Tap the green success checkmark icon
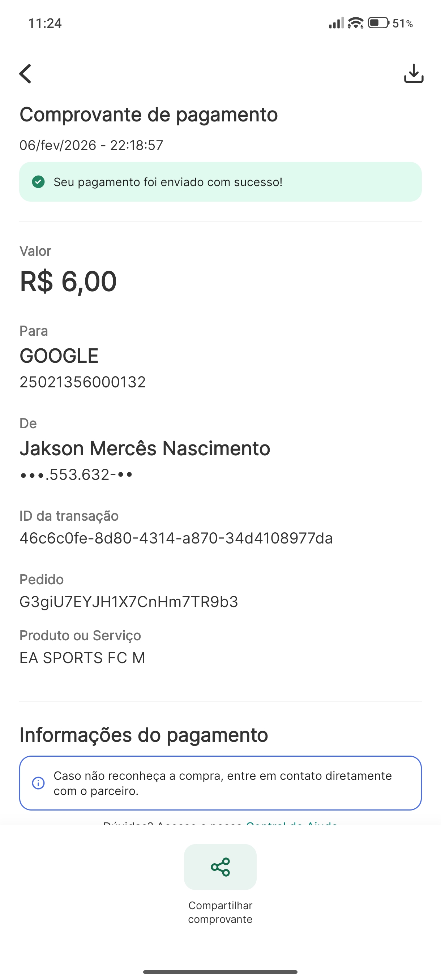This screenshot has width=441, height=980. tap(38, 182)
